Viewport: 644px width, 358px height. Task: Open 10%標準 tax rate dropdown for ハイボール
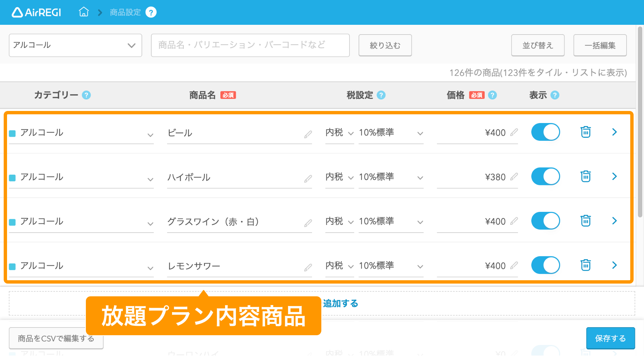[391, 177]
